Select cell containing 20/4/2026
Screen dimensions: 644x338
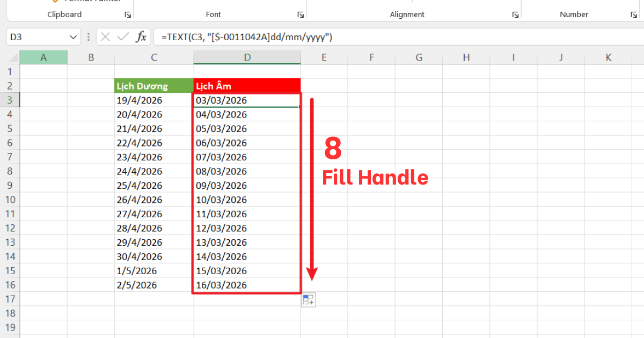tap(154, 114)
